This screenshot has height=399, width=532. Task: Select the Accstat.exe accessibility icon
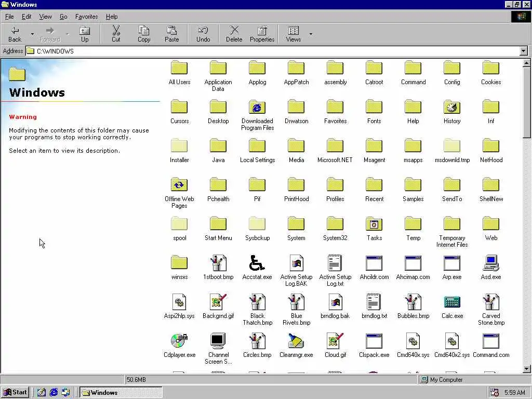click(257, 263)
